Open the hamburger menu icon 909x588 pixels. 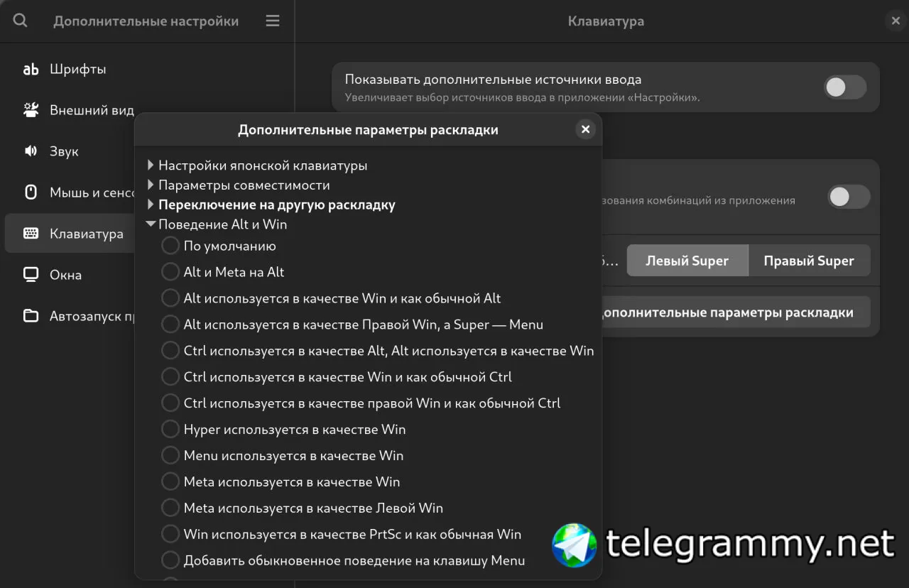click(273, 21)
